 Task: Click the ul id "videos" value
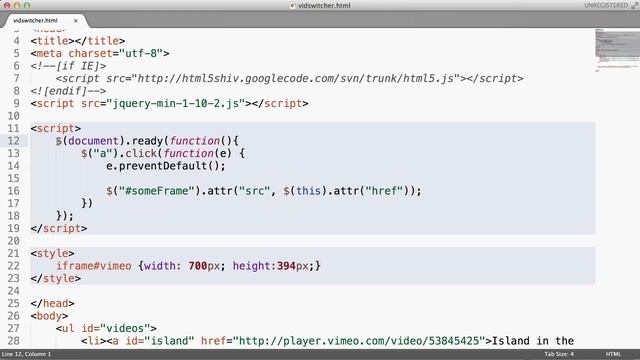coord(125,329)
